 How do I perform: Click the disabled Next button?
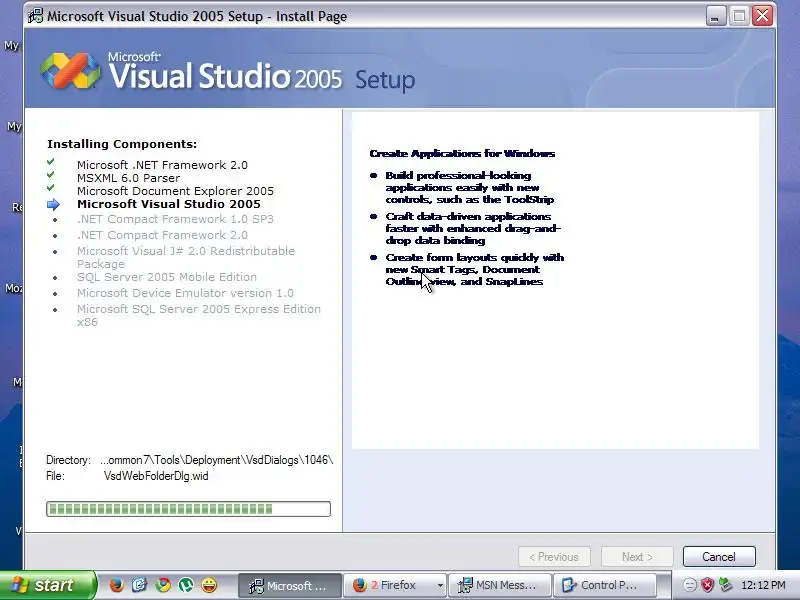click(x=637, y=557)
